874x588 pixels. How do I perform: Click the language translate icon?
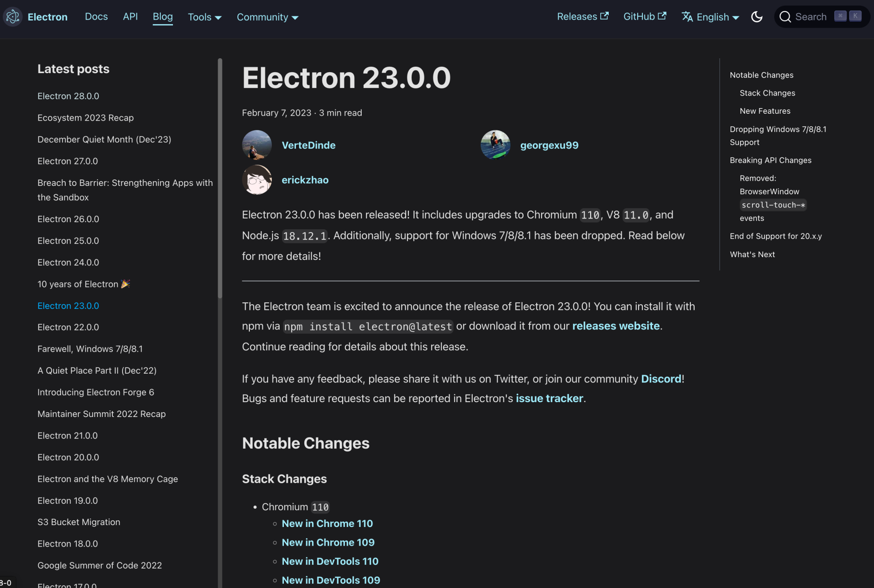tap(687, 17)
